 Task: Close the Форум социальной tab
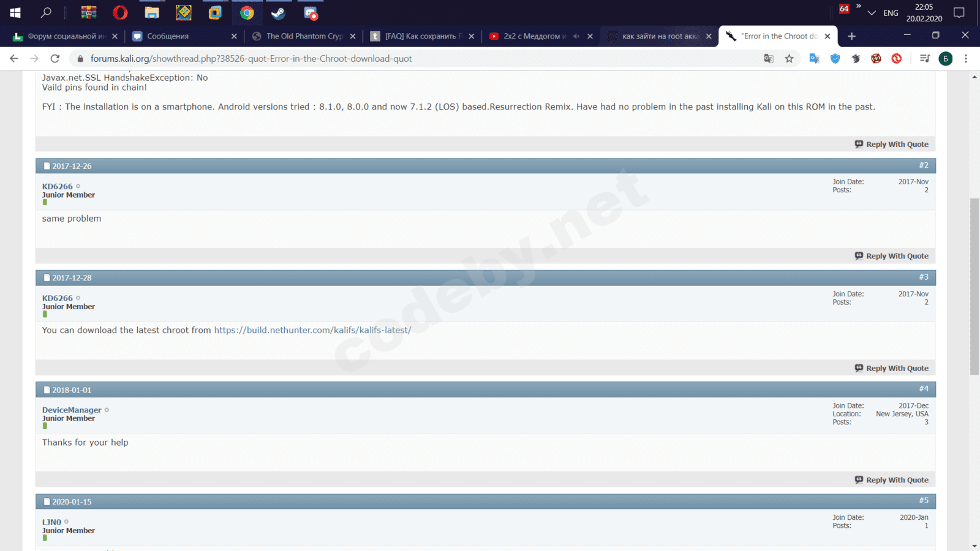115,36
